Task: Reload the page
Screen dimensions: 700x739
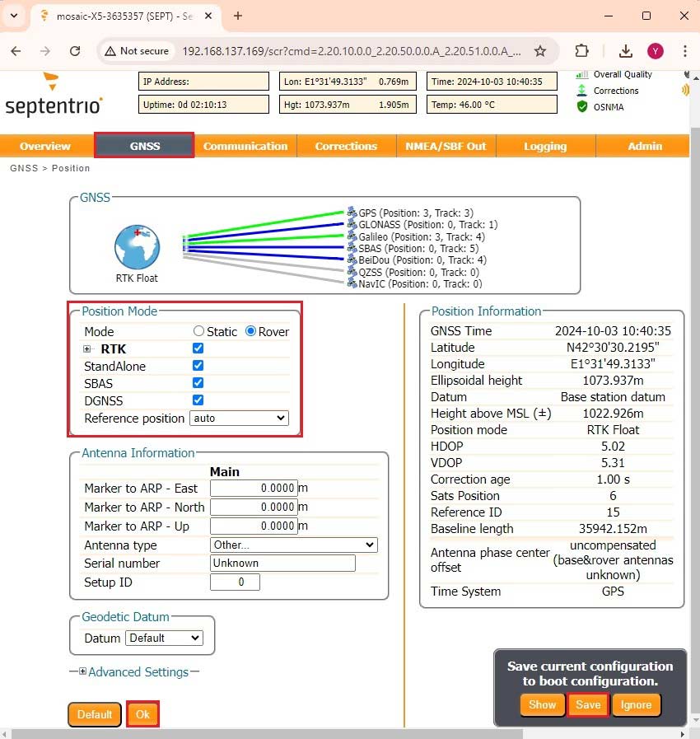Action: click(75, 51)
